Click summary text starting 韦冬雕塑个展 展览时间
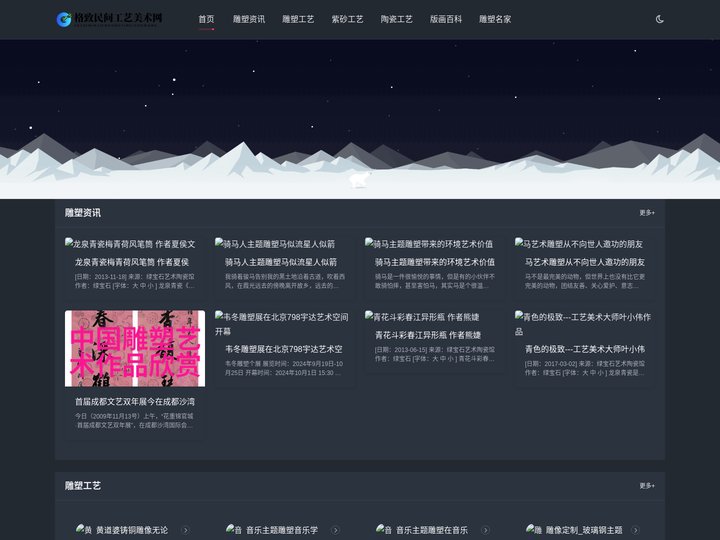Viewport: 720px width, 540px height. [284, 368]
